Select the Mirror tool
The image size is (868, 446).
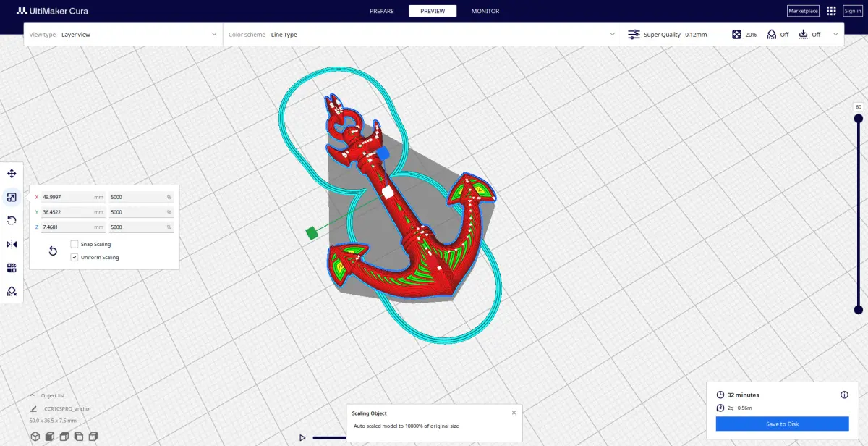[x=12, y=244]
